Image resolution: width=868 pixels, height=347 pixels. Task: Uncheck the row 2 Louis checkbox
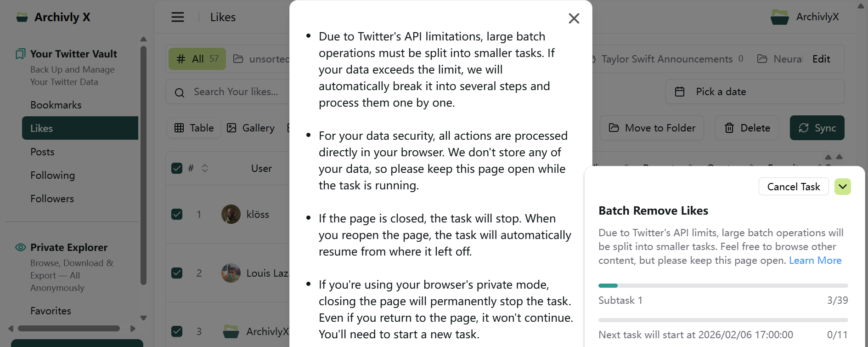[177, 273]
